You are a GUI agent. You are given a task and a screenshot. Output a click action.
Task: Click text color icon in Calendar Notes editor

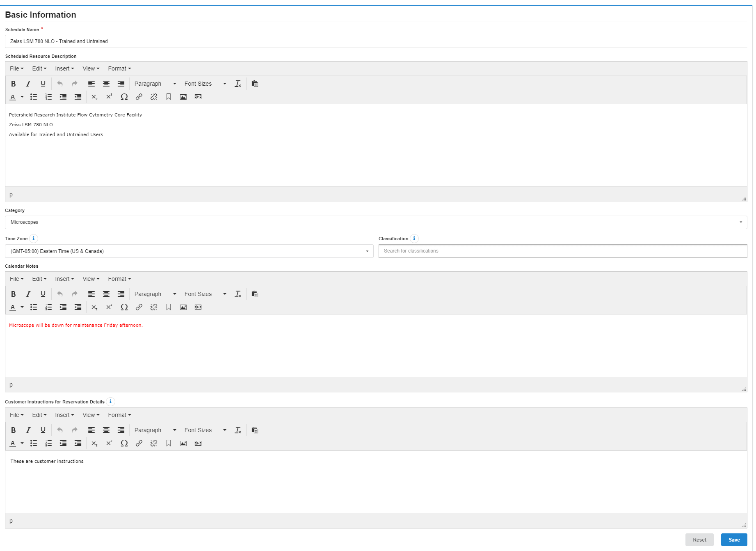[x=13, y=307]
